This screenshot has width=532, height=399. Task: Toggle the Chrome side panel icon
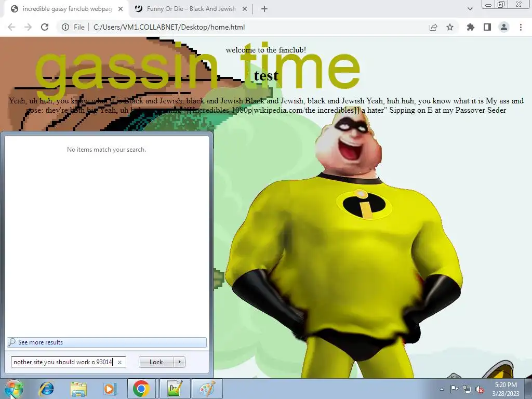pyautogui.click(x=487, y=27)
